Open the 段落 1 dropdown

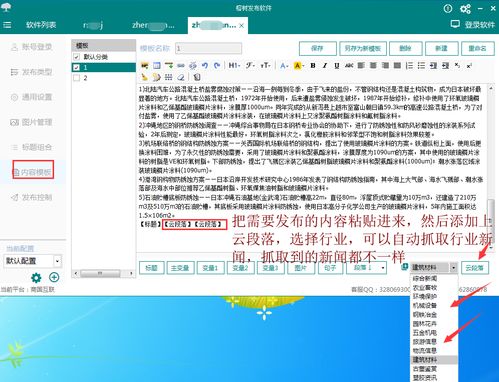point(366,268)
